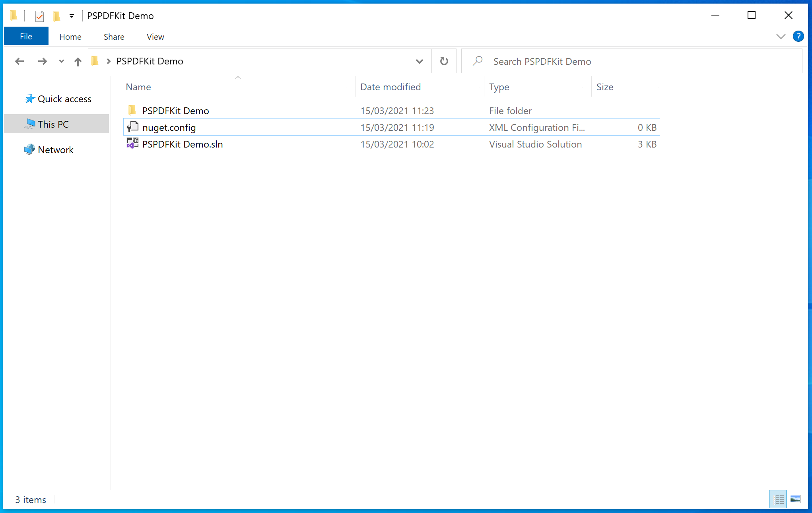This screenshot has height=513, width=812.
Task: Click the 3 items status text
Action: 31,500
